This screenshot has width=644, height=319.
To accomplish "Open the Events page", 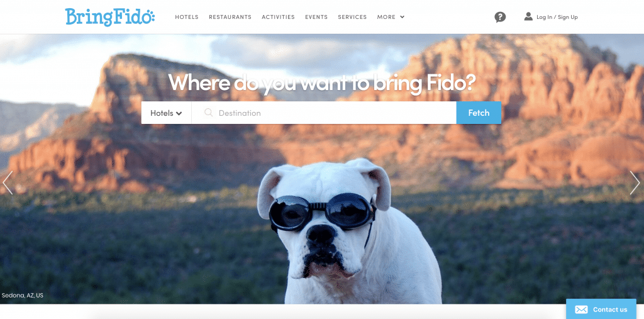I will coord(316,17).
